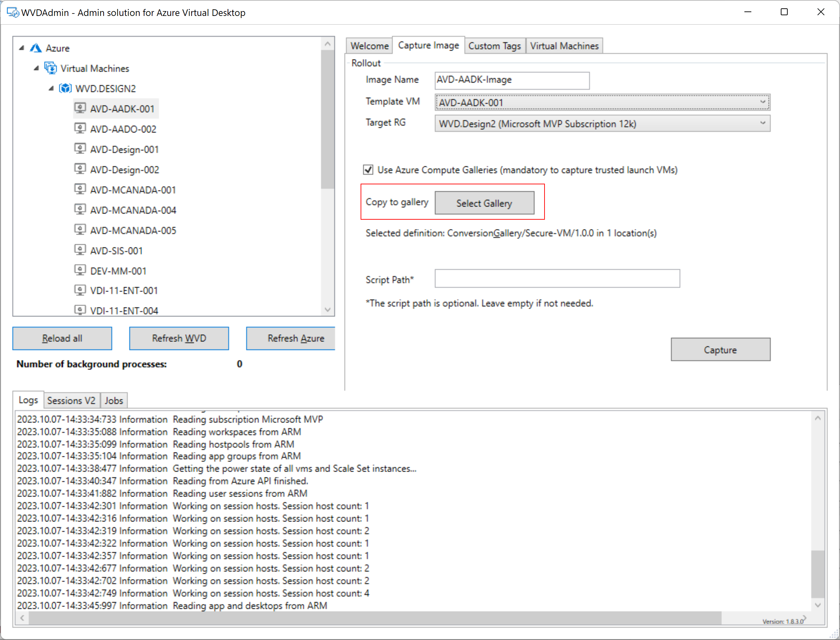Click the Refresh Azure button
Viewport: 840px width, 640px height.
(x=291, y=338)
